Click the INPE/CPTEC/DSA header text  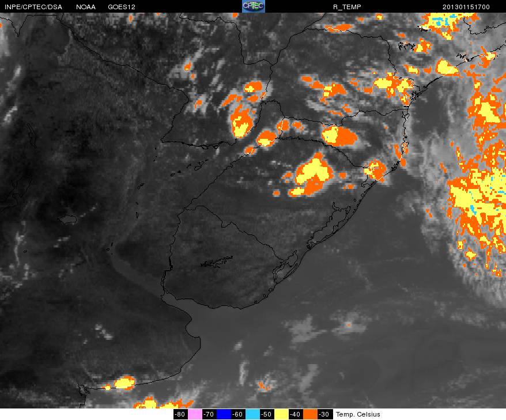(33, 7)
